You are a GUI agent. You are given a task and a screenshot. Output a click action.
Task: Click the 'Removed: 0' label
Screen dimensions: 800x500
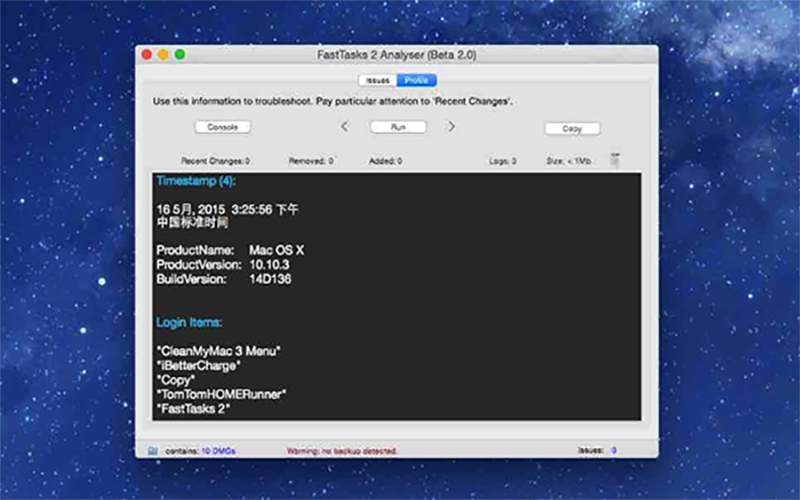[311, 161]
